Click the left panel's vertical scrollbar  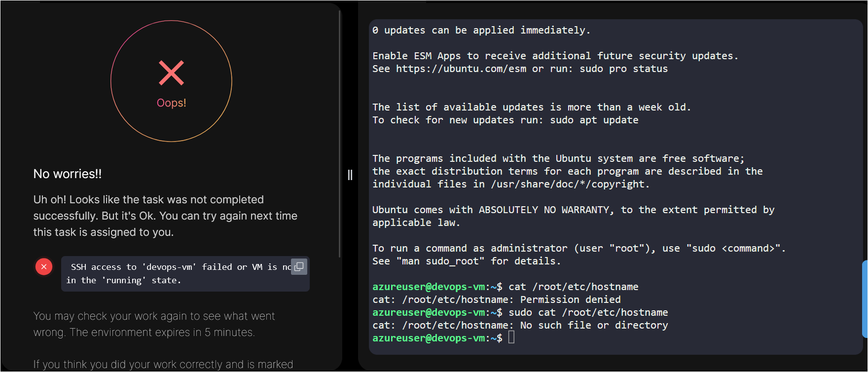pos(340,133)
